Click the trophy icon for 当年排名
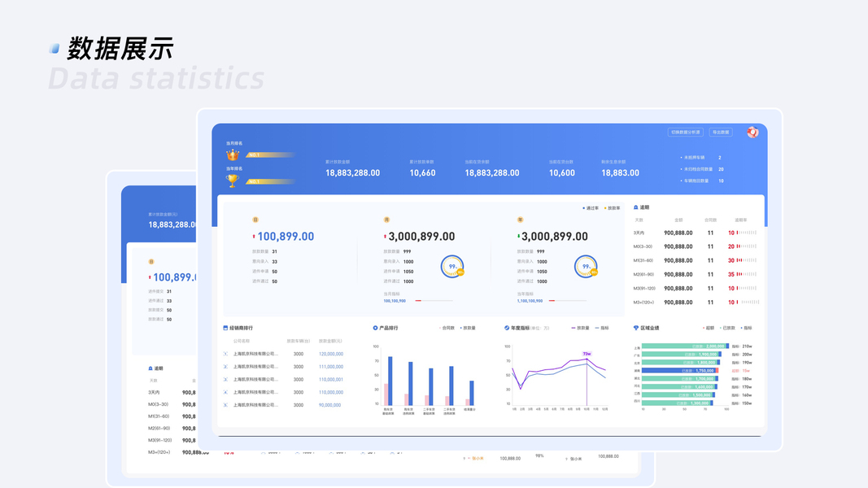 (233, 181)
